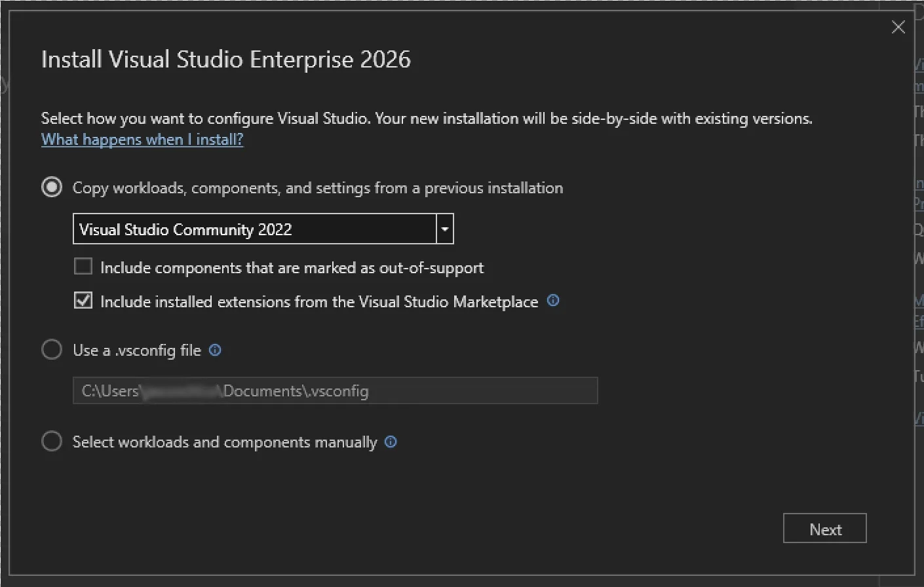This screenshot has width=924, height=587.
Task: Check 'Include components that are marked as out-of-support'
Action: click(x=83, y=266)
